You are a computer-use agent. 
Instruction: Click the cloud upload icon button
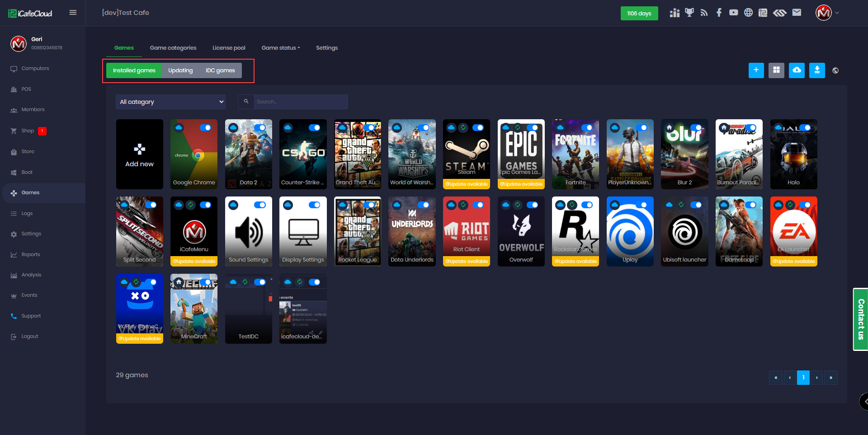tap(797, 70)
